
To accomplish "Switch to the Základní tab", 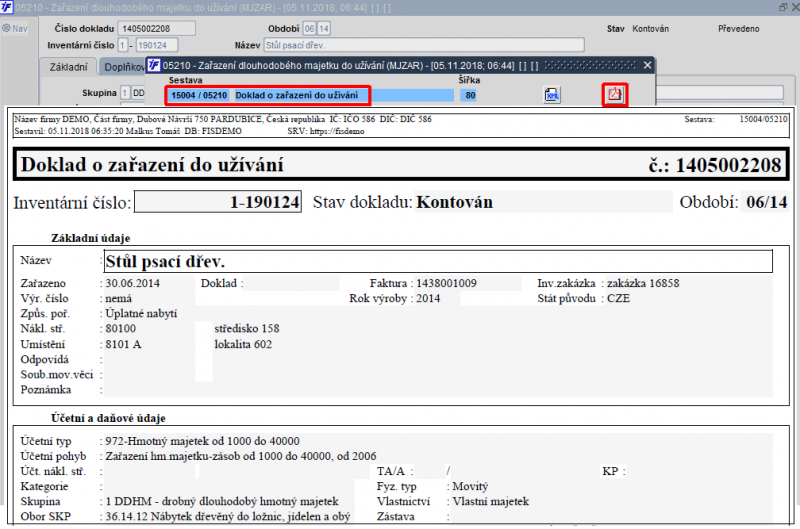I will tap(69, 67).
